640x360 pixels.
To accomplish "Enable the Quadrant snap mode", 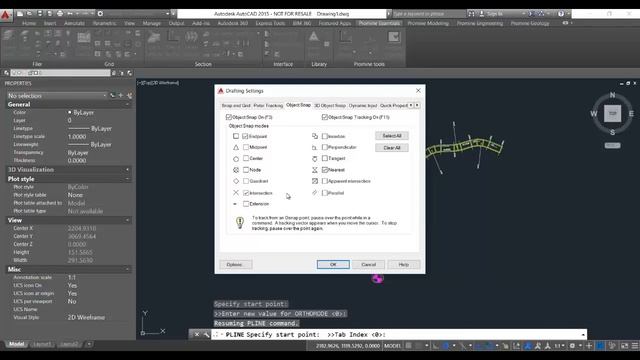I will pyautogui.click(x=246, y=181).
